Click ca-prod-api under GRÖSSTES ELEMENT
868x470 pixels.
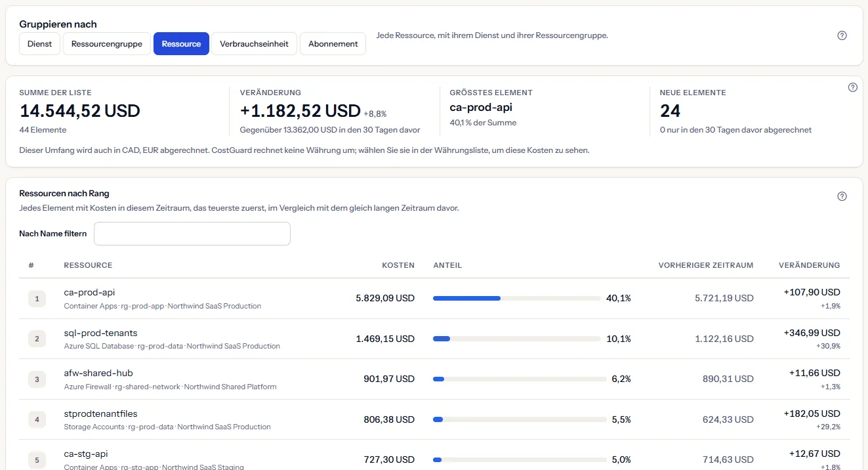(481, 108)
